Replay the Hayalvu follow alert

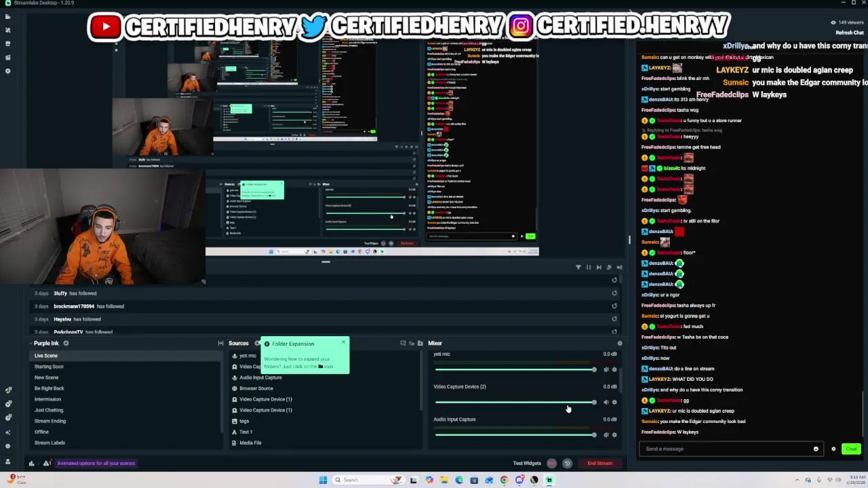pyautogui.click(x=614, y=319)
